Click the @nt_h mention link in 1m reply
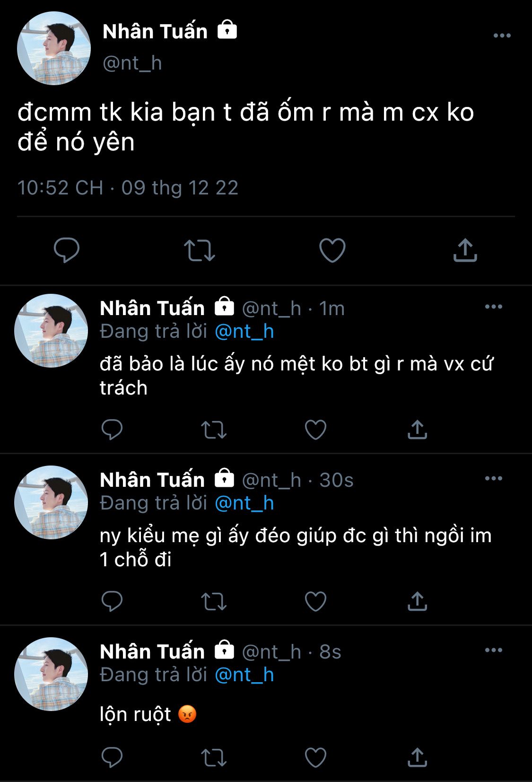532x782 pixels. [x=244, y=332]
